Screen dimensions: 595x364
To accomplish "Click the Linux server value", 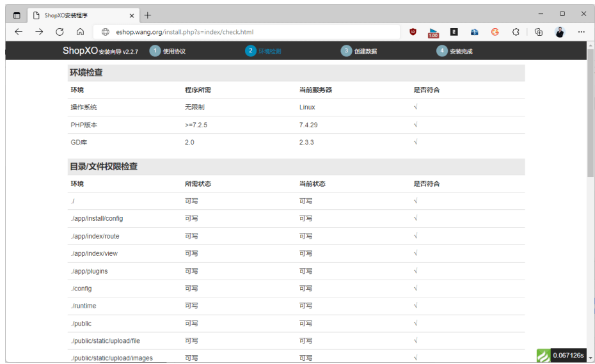I will (307, 107).
